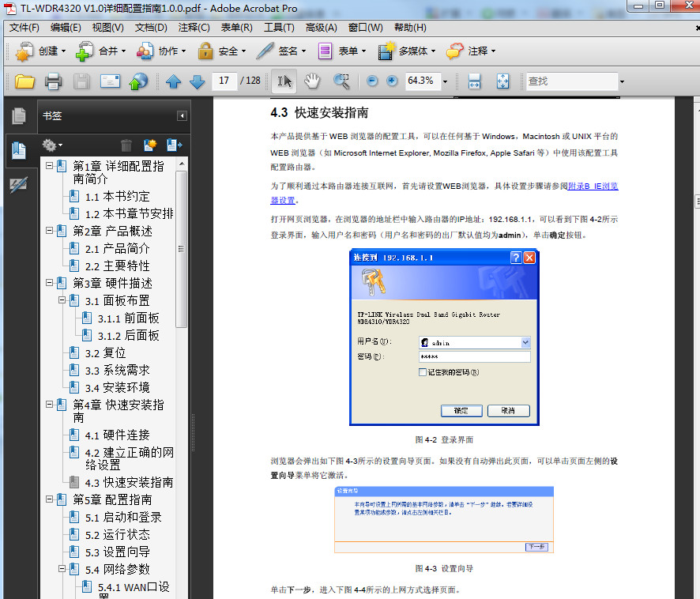Open the 工具(T) menu
Viewport: 700px width, 599px height.
[x=277, y=28]
